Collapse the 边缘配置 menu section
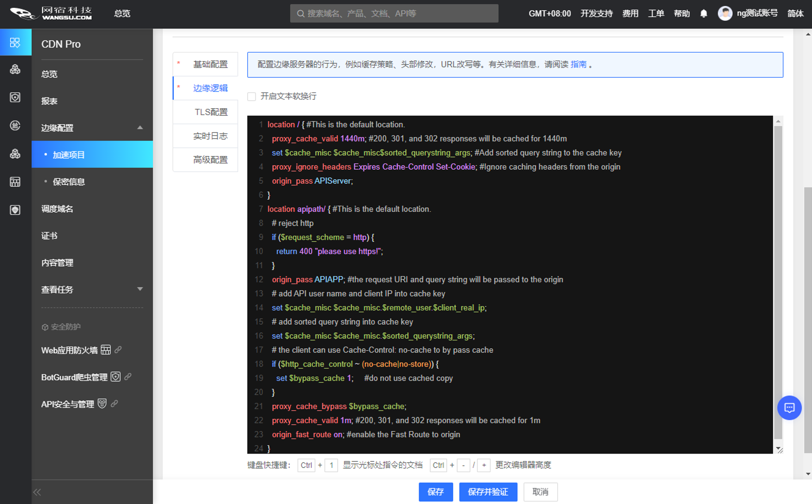This screenshot has width=812, height=504. [x=140, y=128]
